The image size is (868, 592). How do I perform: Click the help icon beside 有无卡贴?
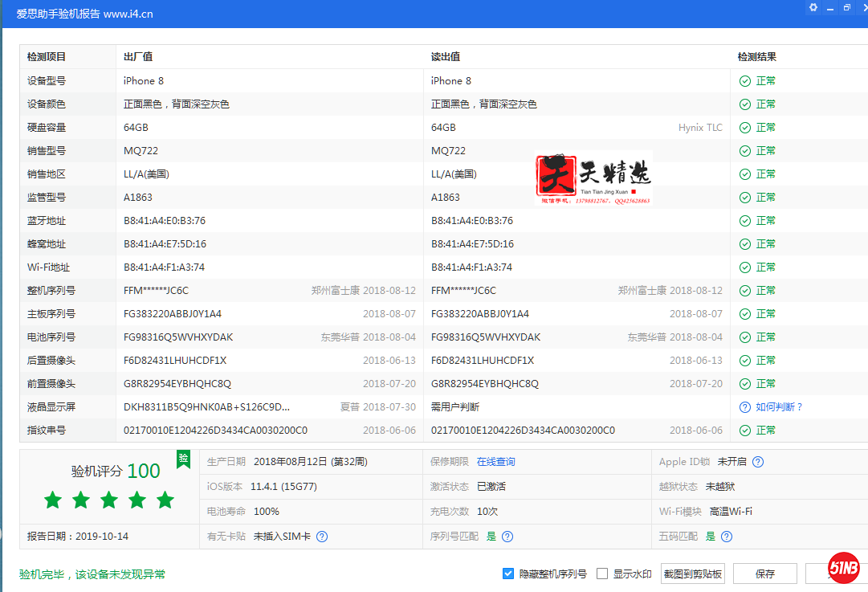click(x=321, y=536)
